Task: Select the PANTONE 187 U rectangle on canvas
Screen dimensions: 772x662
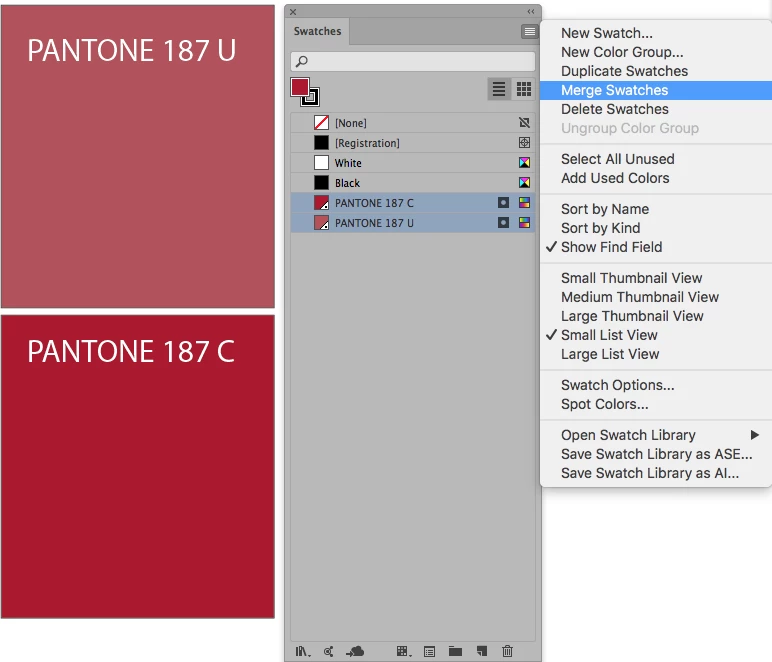Action: click(x=138, y=157)
